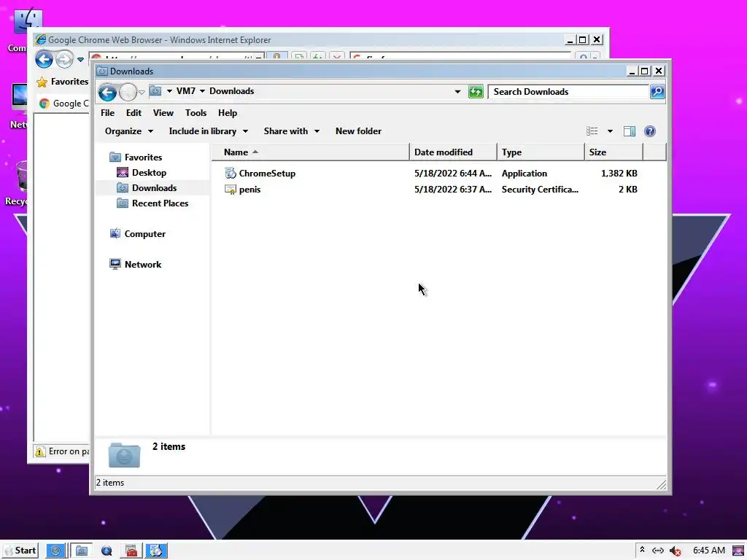The height and width of the screenshot is (560, 747).
Task: Click the Favorites folder icon in sidebar
Action: (115, 157)
